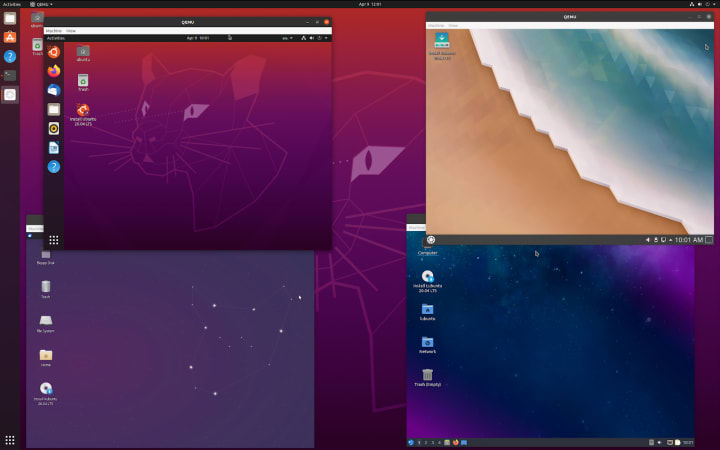Viewport: 720px width, 450px height.
Task: Open LibreOffice Writer in the guest dock
Action: tap(54, 148)
